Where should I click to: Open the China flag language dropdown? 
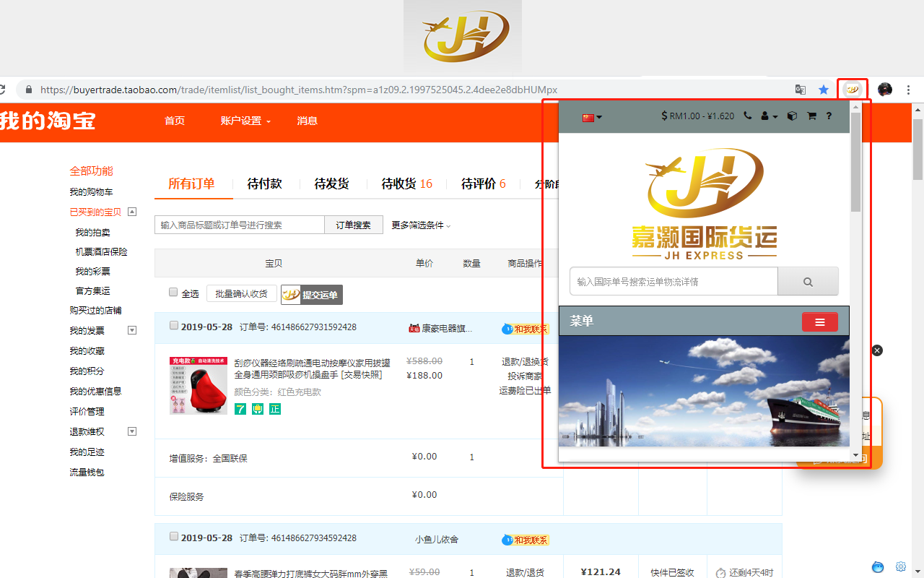coord(592,117)
